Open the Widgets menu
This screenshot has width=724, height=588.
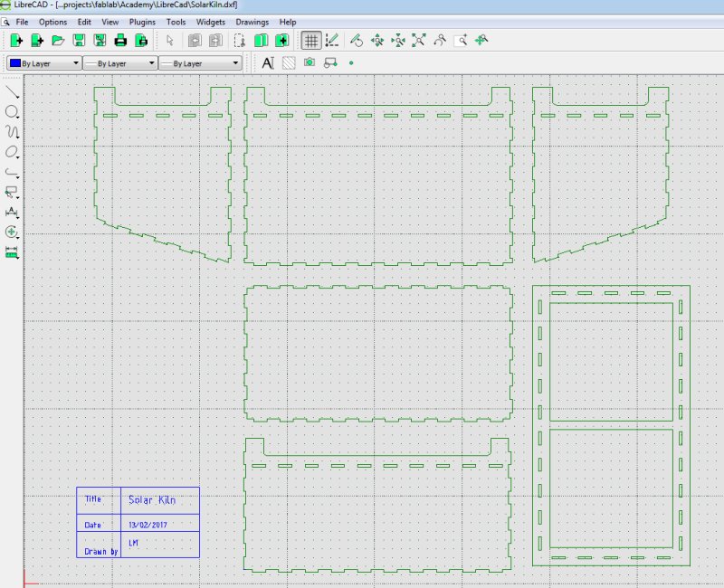pyautogui.click(x=211, y=22)
